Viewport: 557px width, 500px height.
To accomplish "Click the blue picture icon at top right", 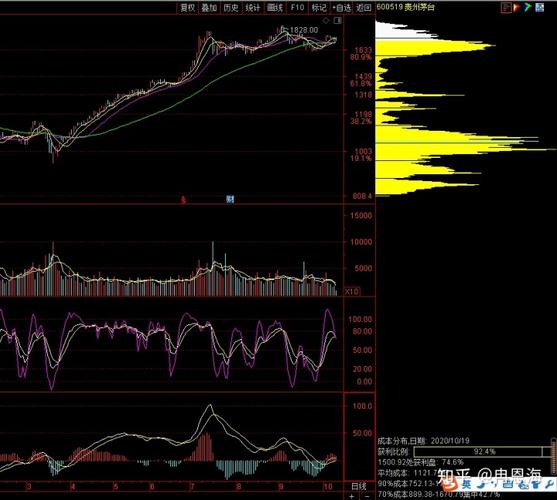I will pos(540,7).
